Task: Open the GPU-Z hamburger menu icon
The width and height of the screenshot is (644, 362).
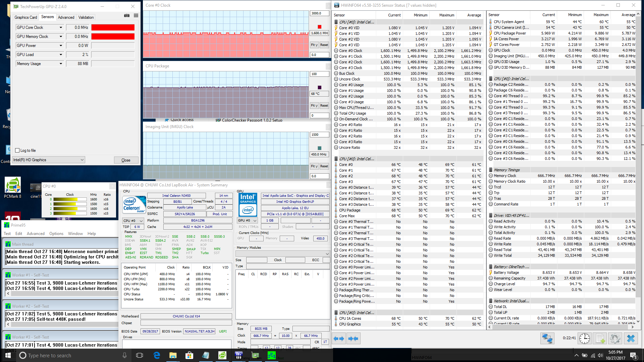Action: 136,15
